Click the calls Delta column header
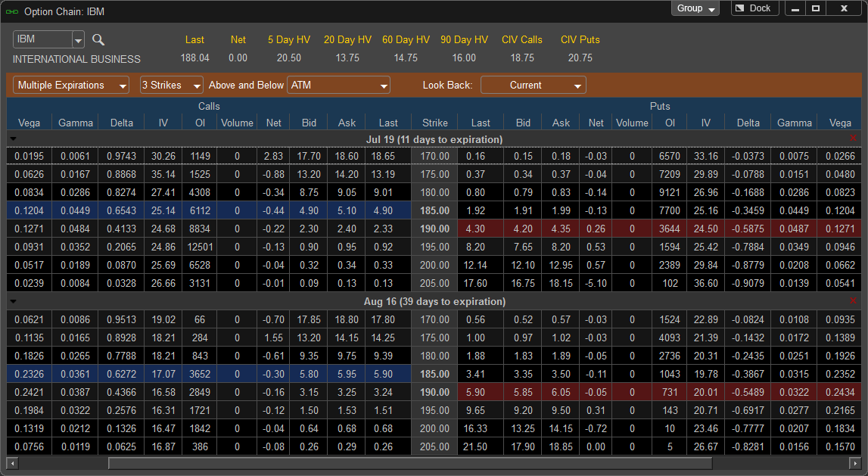This screenshot has height=476, width=868. tap(122, 123)
